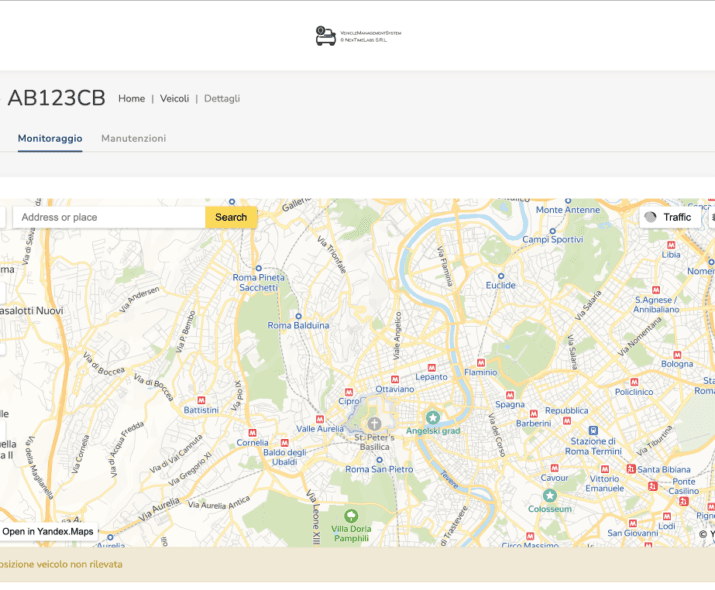Click the Ottaviano metro station icon
The width and height of the screenshot is (715, 590).
point(395,379)
